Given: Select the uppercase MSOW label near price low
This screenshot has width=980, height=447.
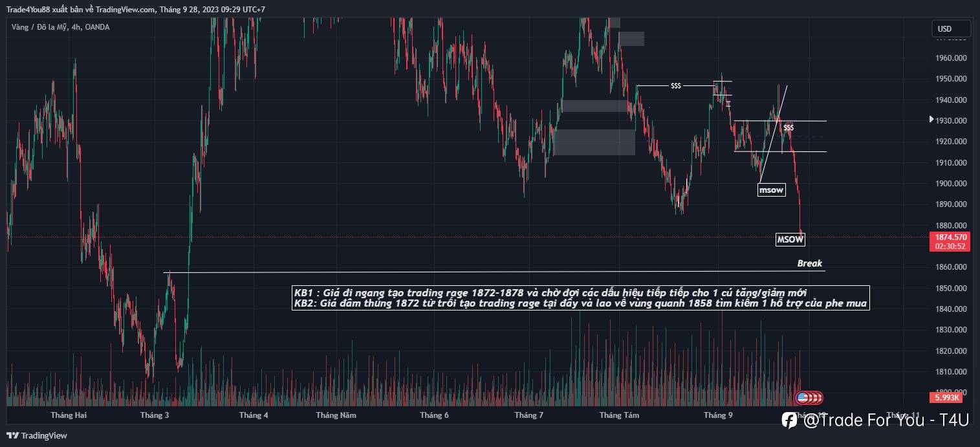Looking at the screenshot, I should pos(790,239).
